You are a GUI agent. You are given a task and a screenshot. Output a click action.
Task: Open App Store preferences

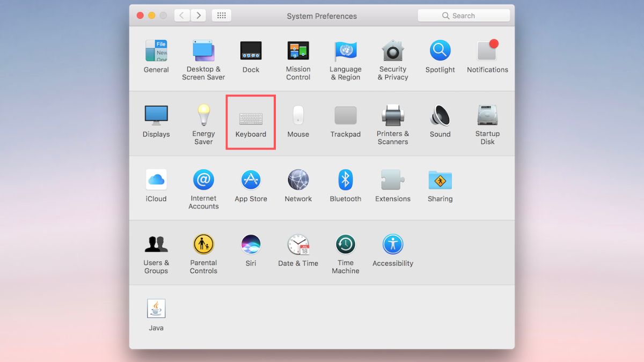(251, 186)
